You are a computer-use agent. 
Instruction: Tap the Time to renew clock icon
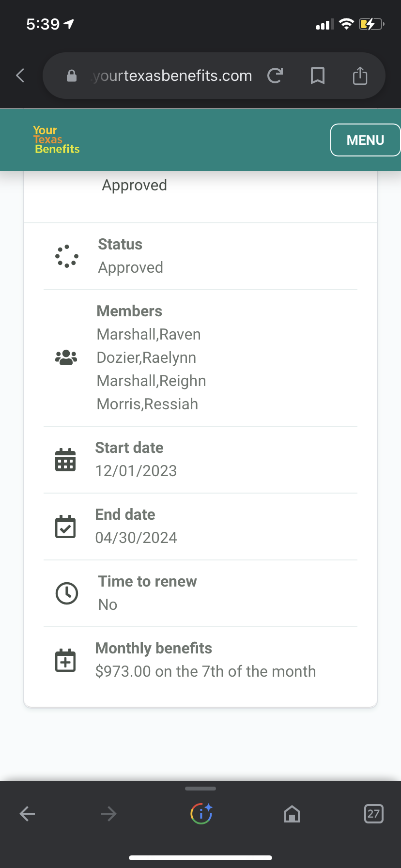coord(67,593)
